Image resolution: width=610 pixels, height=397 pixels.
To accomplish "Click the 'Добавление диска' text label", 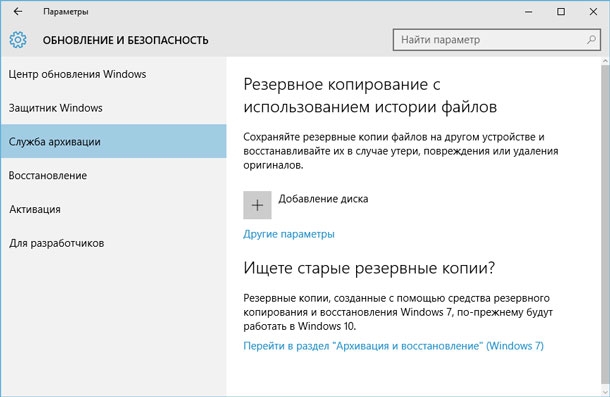I will 323,199.
